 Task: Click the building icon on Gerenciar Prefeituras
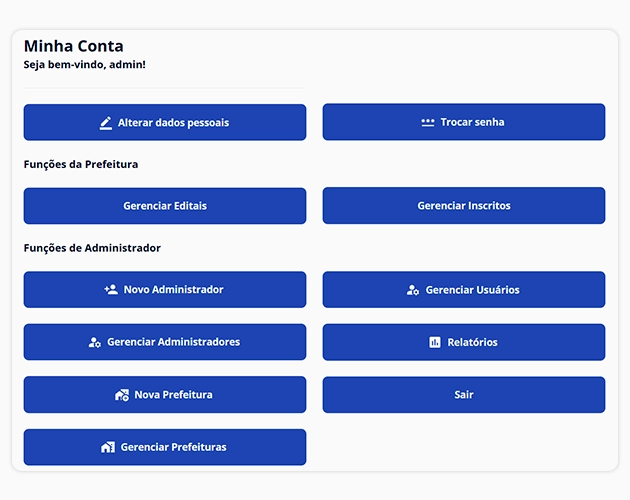[x=108, y=447]
